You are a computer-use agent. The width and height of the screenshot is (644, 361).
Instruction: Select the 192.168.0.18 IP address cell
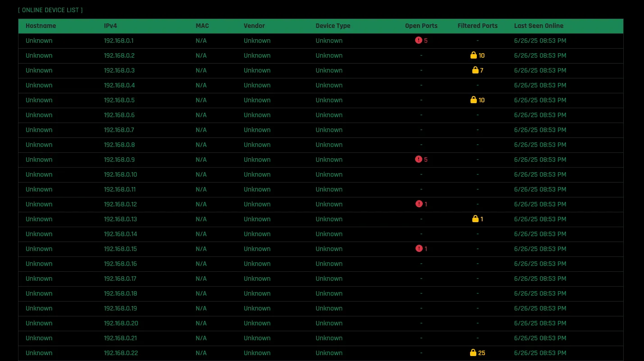pyautogui.click(x=120, y=293)
